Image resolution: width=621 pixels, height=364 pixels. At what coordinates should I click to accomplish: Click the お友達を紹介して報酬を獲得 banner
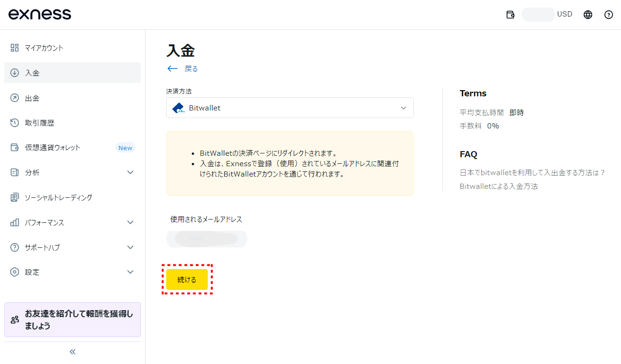pos(72,320)
